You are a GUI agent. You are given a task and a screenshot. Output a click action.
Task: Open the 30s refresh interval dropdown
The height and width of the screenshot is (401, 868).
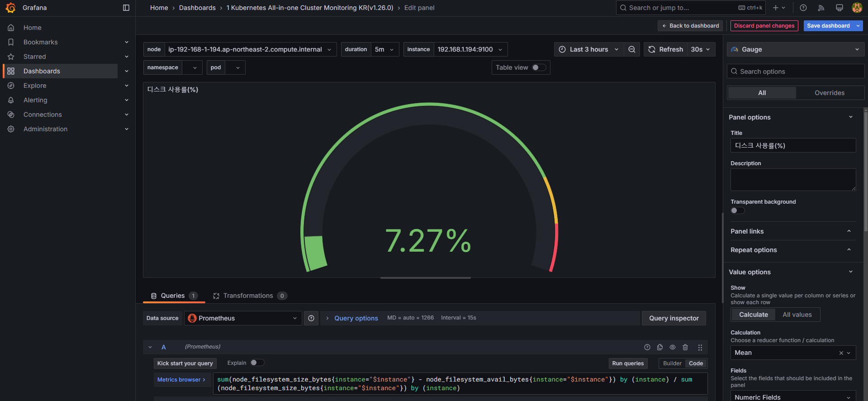(x=701, y=49)
